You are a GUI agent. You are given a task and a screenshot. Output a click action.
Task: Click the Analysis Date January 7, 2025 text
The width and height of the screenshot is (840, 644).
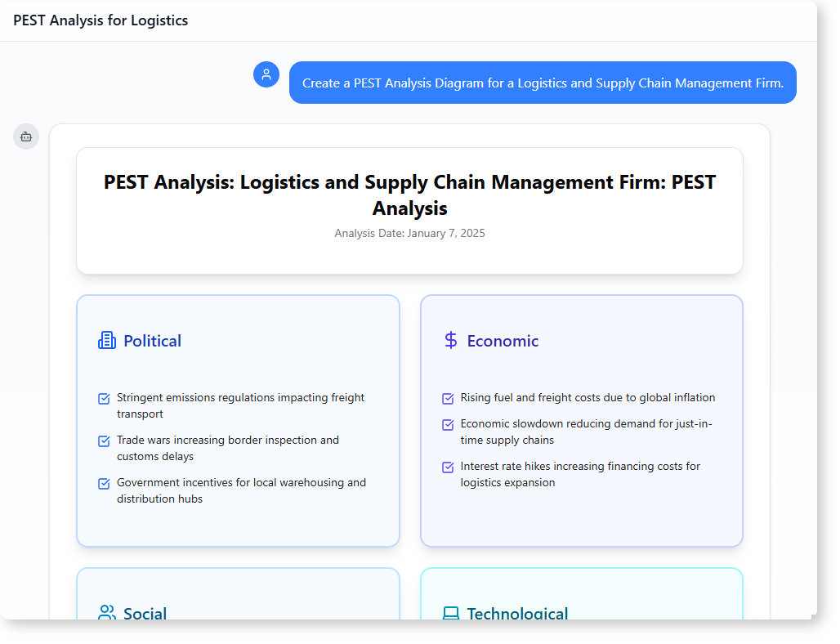tap(409, 233)
